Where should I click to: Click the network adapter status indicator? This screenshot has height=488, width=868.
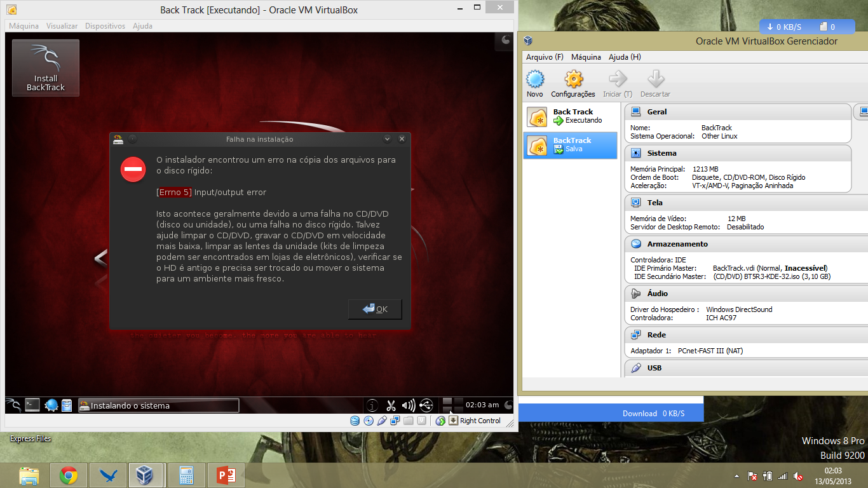(x=395, y=421)
